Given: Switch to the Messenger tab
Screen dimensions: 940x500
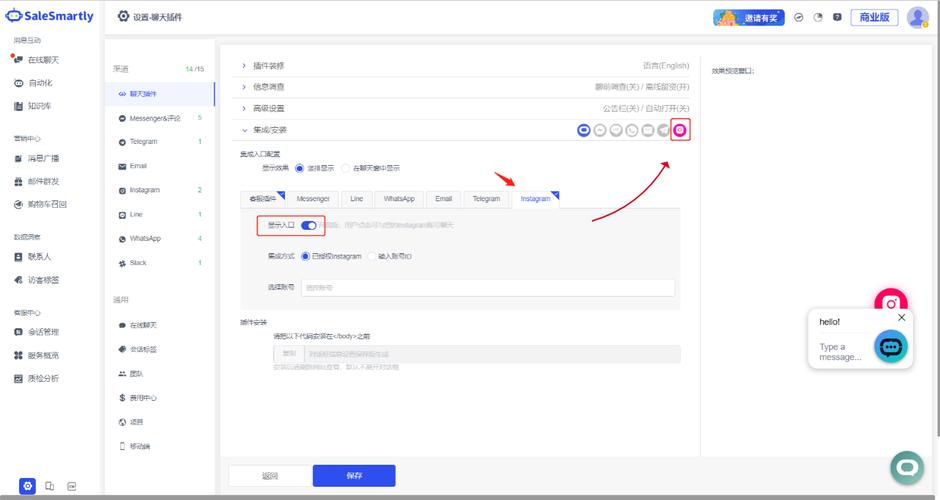Looking at the screenshot, I should [x=313, y=199].
